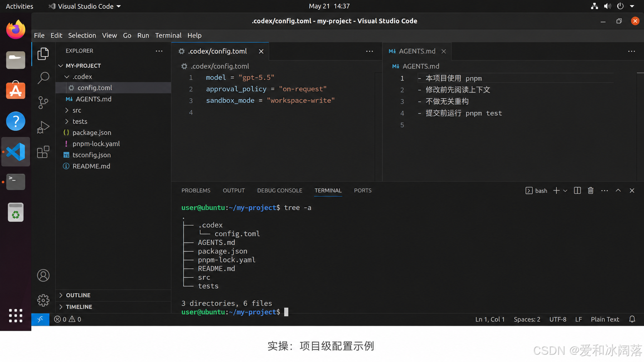Open the Explorer view in activity bar

pos(43,53)
